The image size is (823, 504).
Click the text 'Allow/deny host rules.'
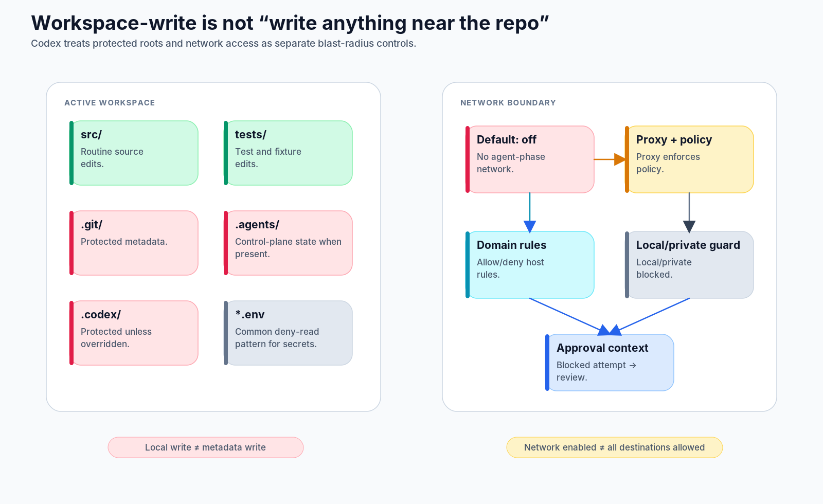click(x=510, y=268)
